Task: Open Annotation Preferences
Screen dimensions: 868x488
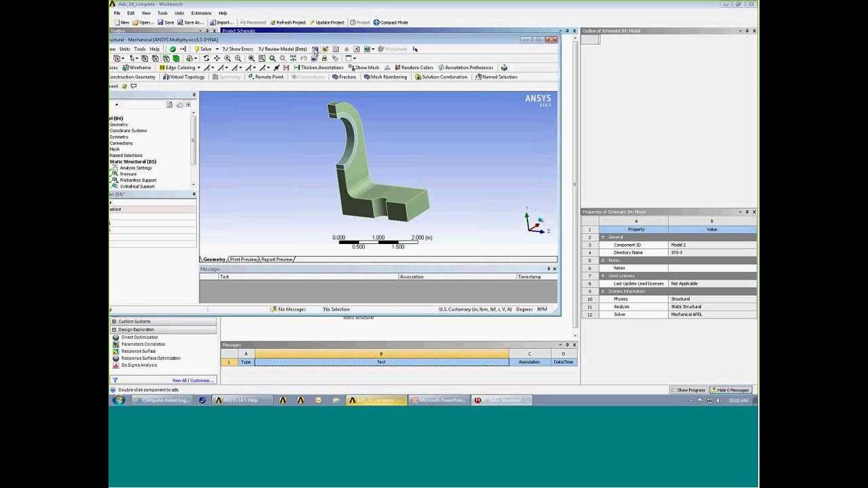Action: [x=465, y=68]
